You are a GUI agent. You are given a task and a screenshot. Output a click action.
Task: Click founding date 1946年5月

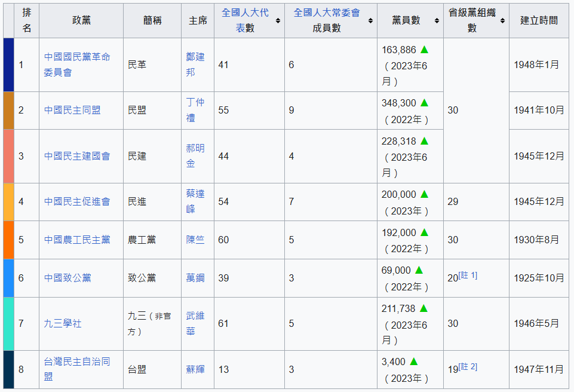pyautogui.click(x=536, y=323)
